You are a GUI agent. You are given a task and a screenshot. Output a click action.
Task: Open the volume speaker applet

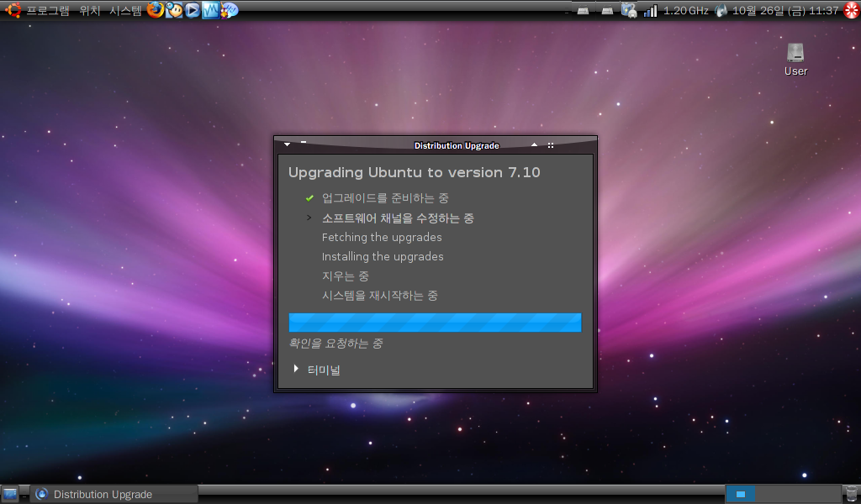[721, 10]
